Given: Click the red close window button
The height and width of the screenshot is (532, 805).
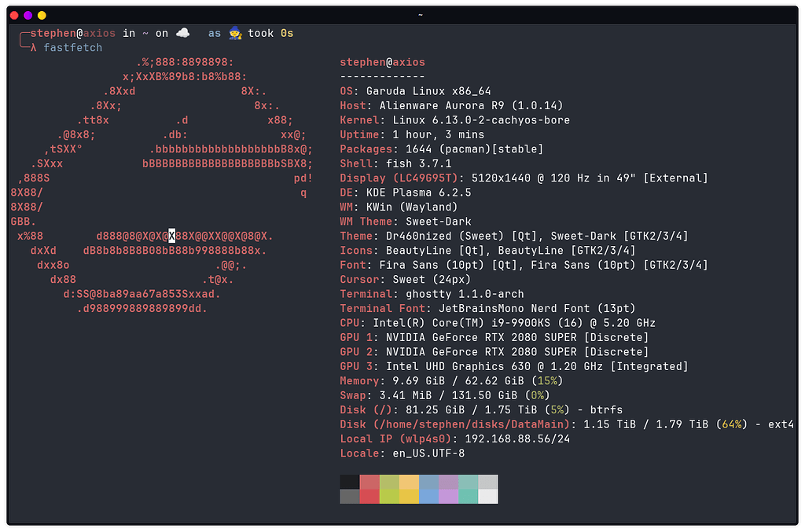Looking at the screenshot, I should click(x=14, y=15).
